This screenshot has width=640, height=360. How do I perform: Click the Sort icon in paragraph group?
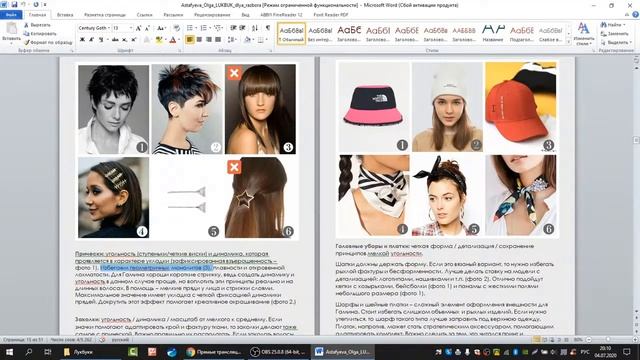point(255,28)
